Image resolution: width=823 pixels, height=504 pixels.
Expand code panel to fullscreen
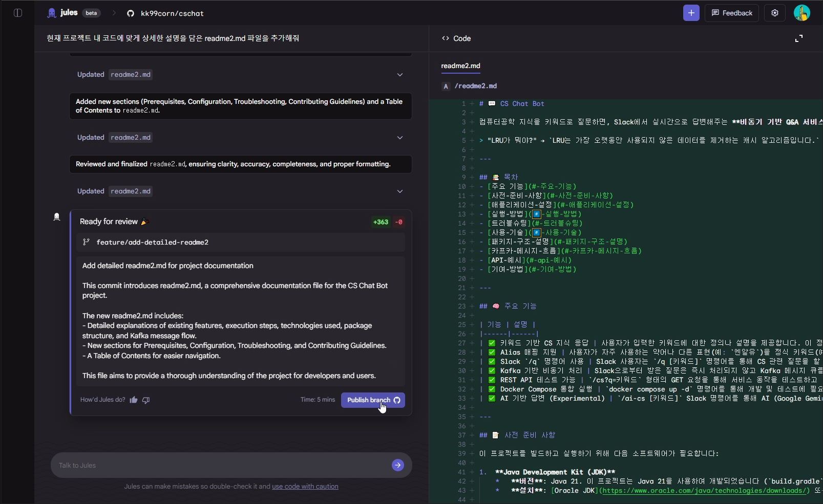pyautogui.click(x=799, y=38)
